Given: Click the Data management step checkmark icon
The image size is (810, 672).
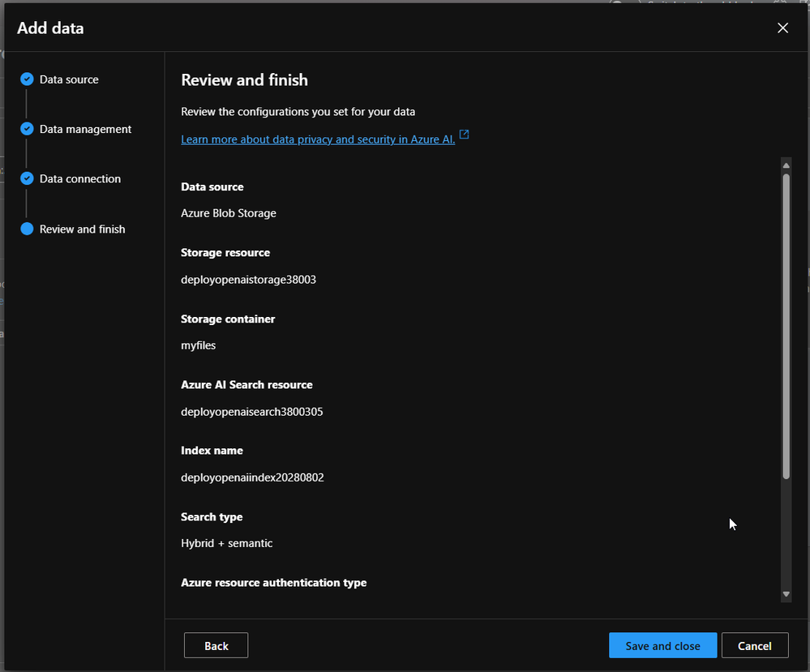Looking at the screenshot, I should [27, 129].
